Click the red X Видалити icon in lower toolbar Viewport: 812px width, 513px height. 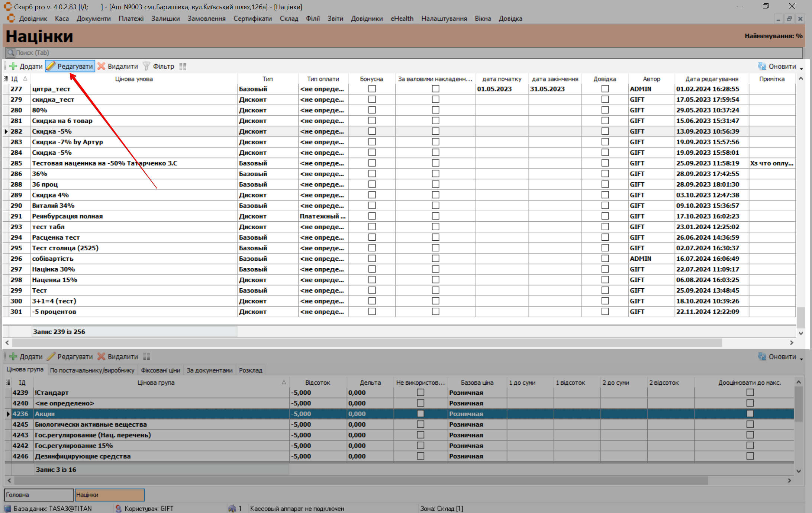(x=101, y=356)
